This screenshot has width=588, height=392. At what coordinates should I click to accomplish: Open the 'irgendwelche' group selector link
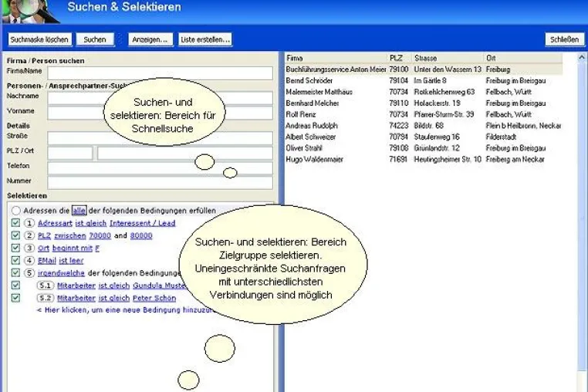tap(61, 272)
